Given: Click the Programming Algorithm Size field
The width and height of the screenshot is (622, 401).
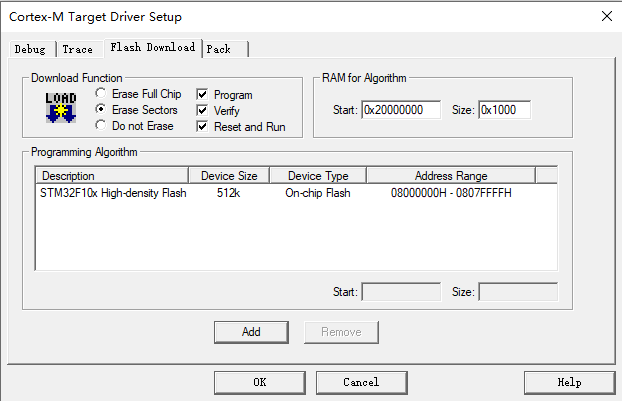Looking at the screenshot, I should click(x=518, y=292).
